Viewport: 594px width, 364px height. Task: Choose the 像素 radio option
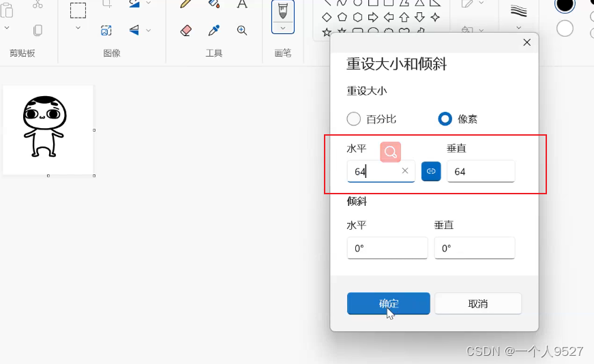point(445,119)
